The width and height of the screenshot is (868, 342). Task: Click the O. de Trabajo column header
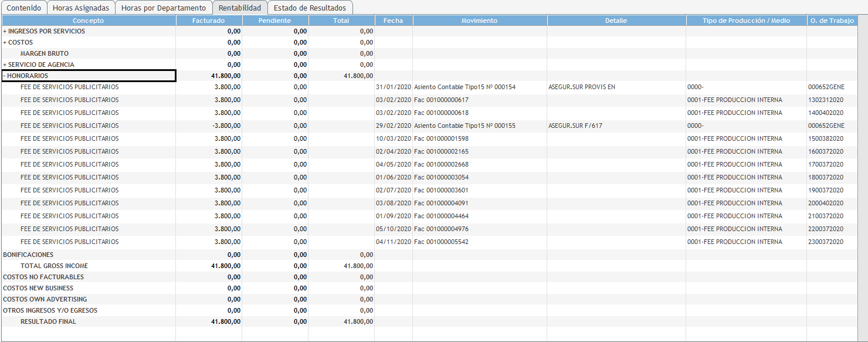tap(832, 21)
